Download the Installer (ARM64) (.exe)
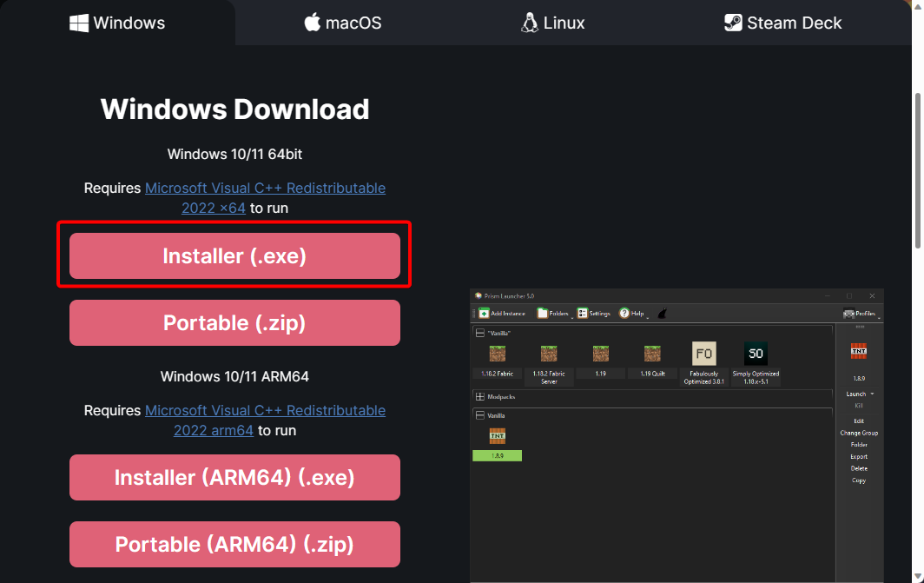Screen dimensions: 924x583 [x=234, y=478]
